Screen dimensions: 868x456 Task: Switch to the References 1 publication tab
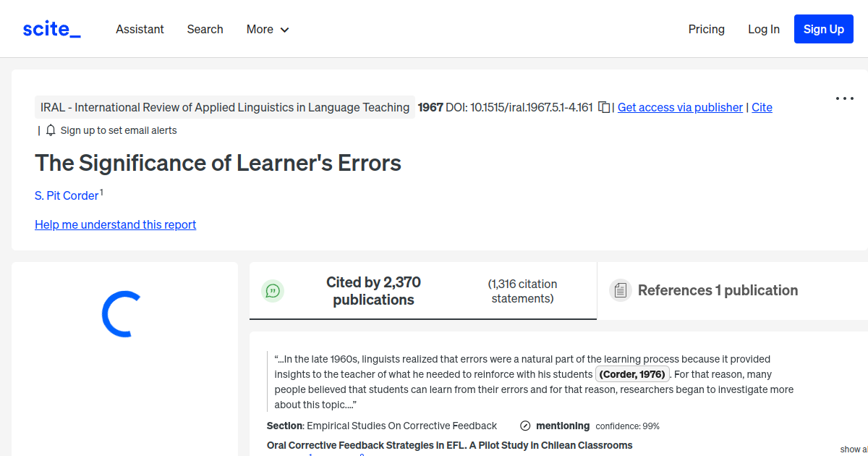pyautogui.click(x=718, y=290)
